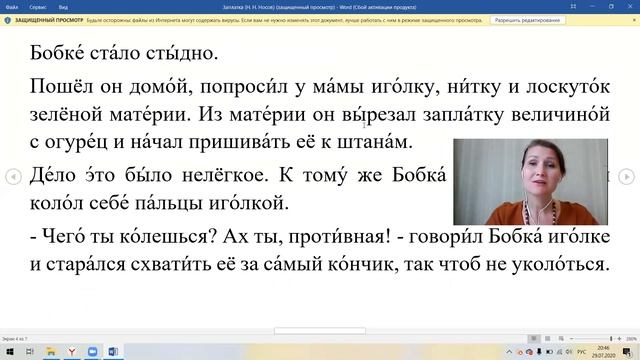Open the Вид menu

click(63, 7)
